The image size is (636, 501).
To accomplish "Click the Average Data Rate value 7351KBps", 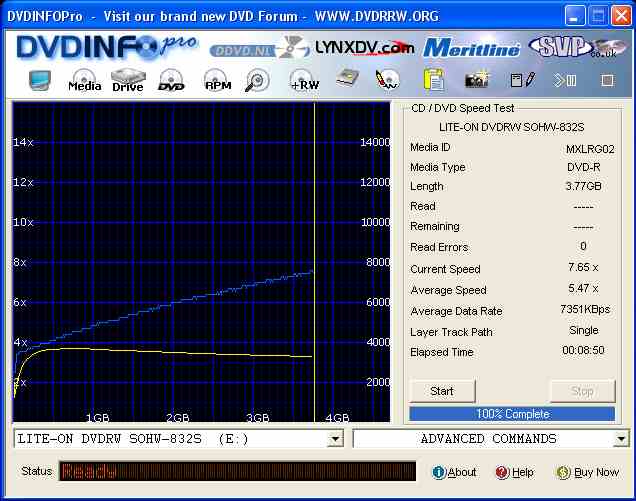I will click(585, 310).
